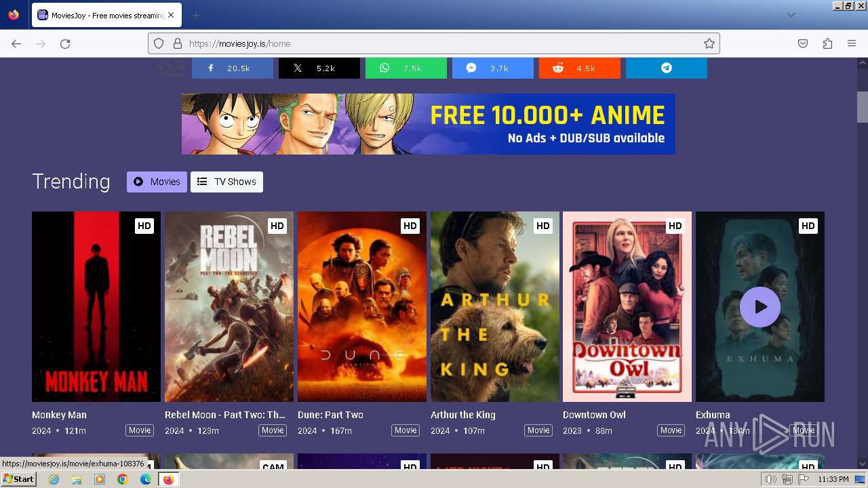This screenshot has width=868, height=488.
Task: Open File Explorer from taskbar
Action: pyautogui.click(x=77, y=479)
